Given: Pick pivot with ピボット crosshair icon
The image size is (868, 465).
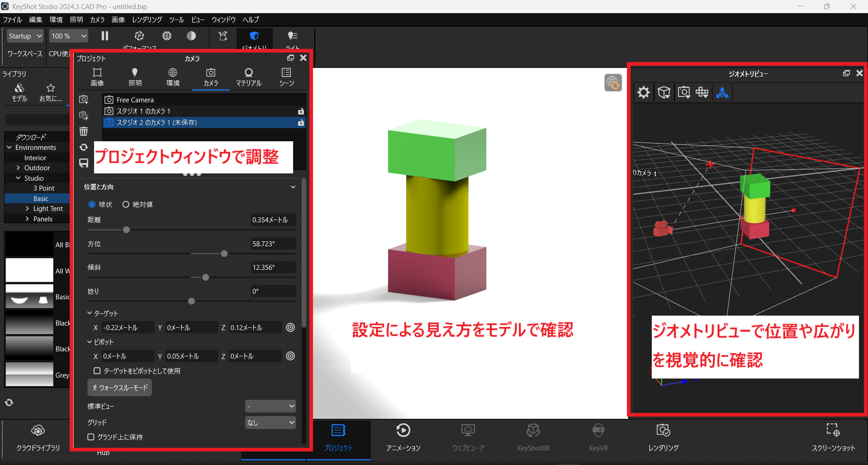Looking at the screenshot, I should [x=290, y=356].
